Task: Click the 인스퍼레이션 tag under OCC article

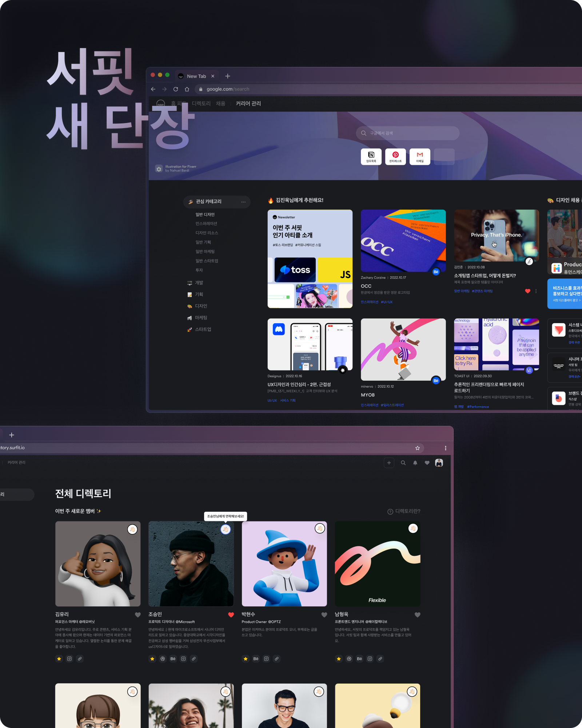Action: click(369, 302)
